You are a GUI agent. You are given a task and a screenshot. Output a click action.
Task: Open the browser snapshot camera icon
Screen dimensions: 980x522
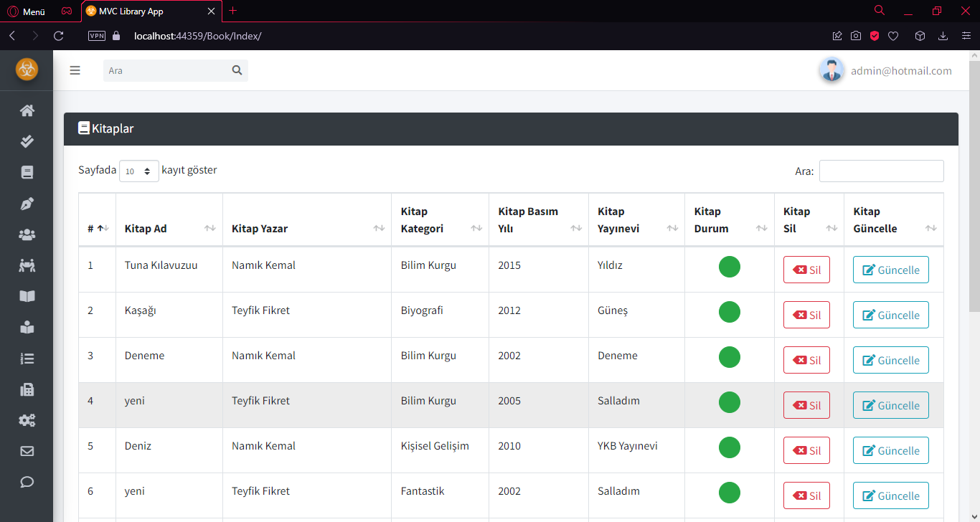(856, 36)
